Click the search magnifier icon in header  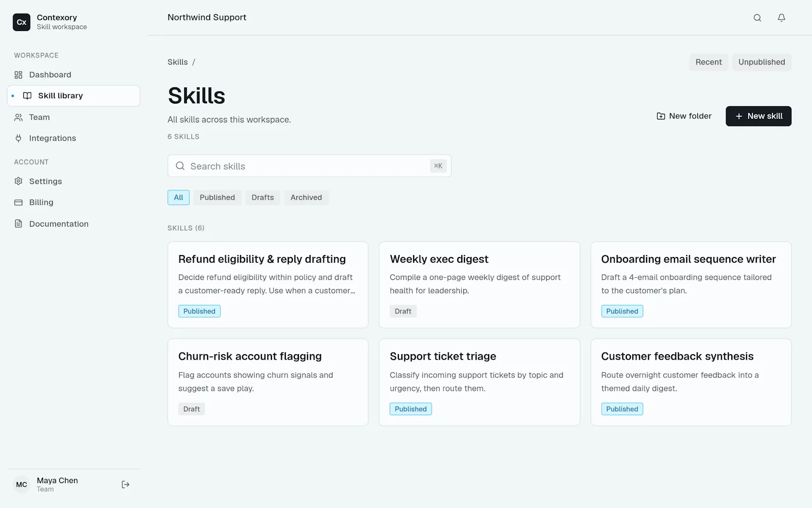coord(757,18)
